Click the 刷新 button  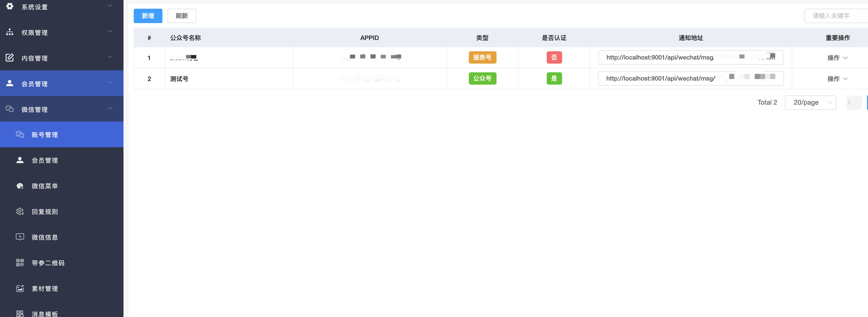[x=182, y=16]
